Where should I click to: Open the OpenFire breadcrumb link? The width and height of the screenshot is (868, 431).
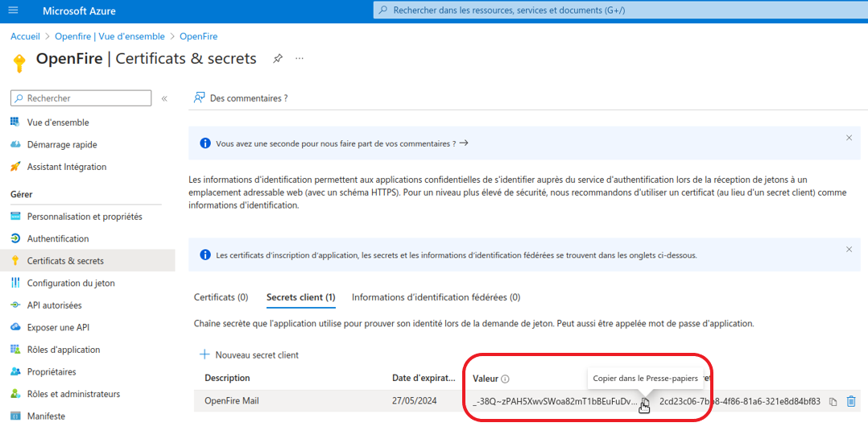click(199, 36)
